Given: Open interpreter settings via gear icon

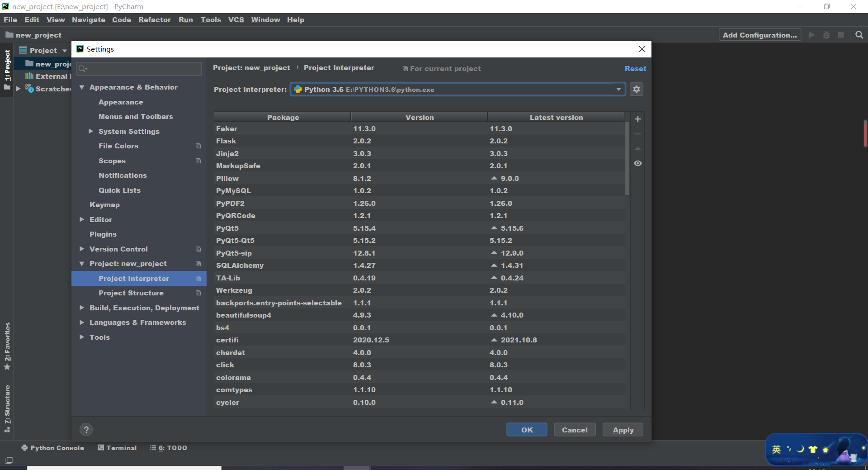Looking at the screenshot, I should coord(636,89).
